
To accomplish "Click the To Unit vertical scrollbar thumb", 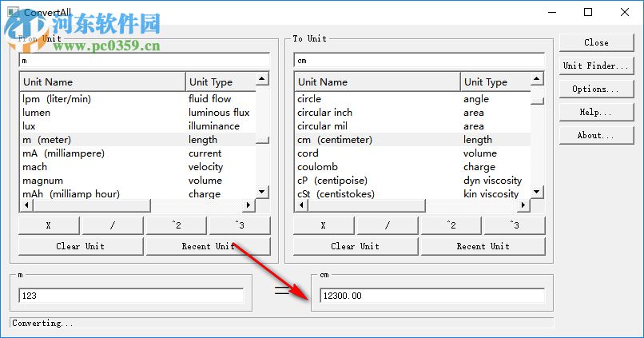I will click(x=537, y=101).
